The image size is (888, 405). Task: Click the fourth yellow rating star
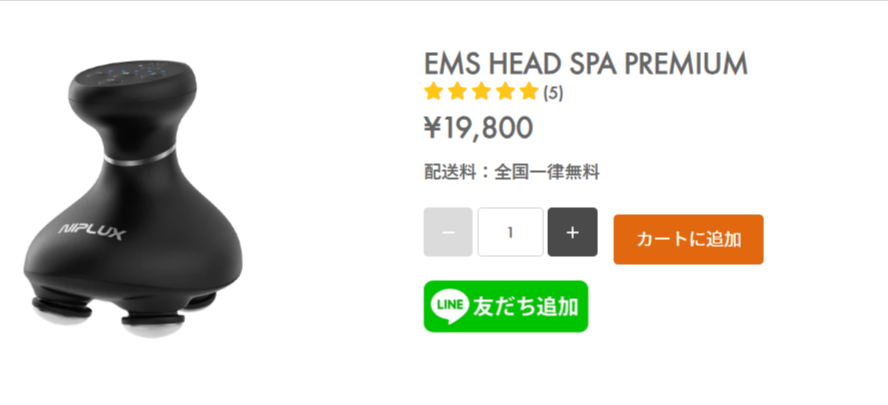pos(505,91)
